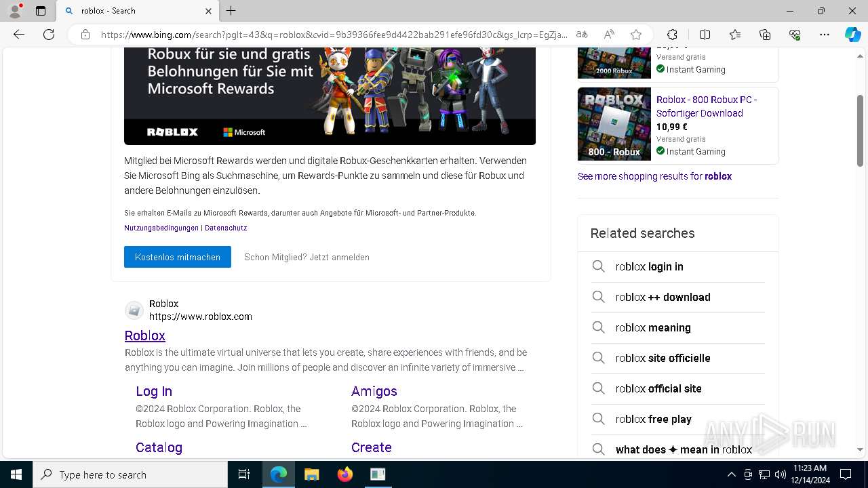868x488 pixels.
Task: Open the Amigos sitelink
Action: [374, 391]
